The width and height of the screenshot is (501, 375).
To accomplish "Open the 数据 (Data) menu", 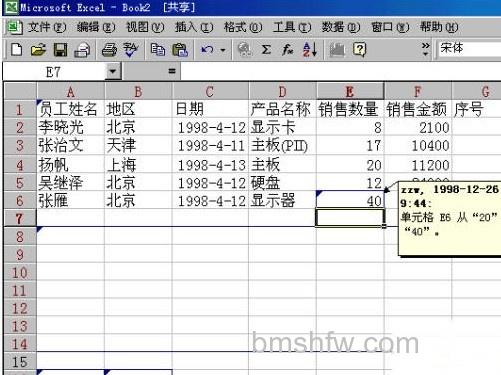I will tap(341, 27).
